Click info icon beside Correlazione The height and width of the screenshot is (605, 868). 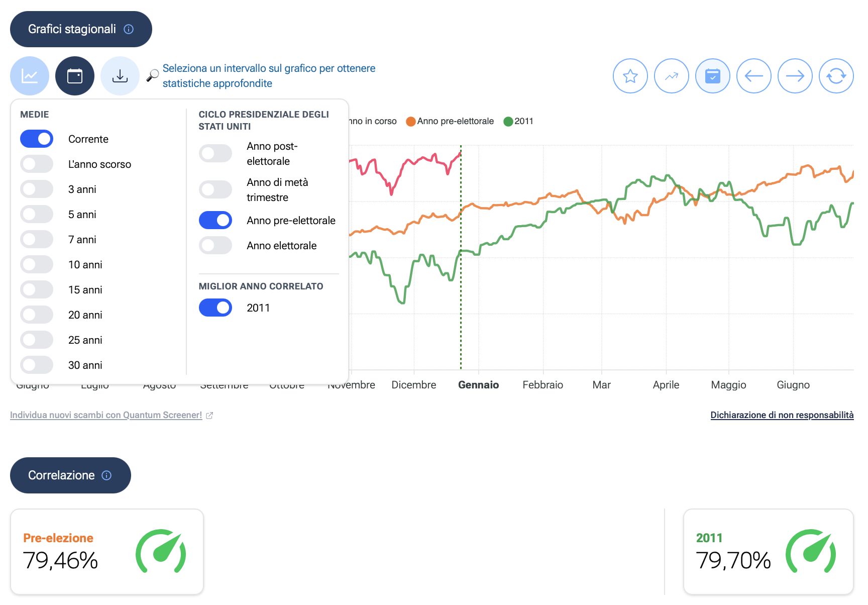[x=106, y=475]
